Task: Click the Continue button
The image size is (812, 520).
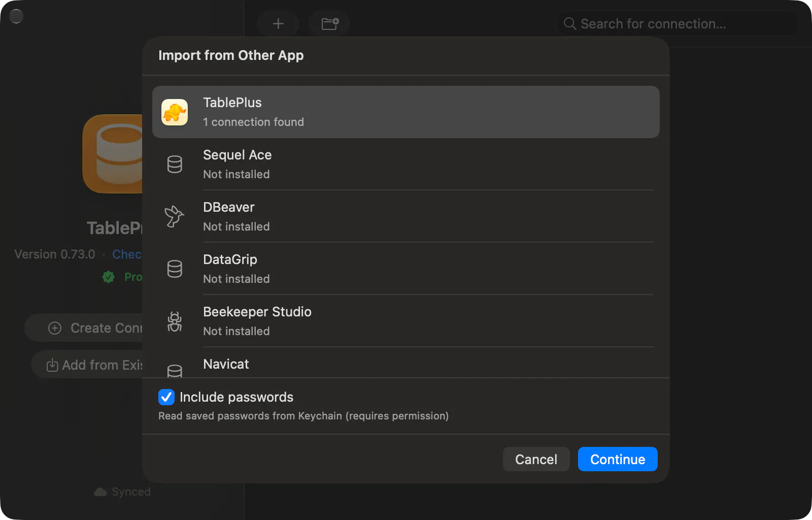Action: pos(618,459)
